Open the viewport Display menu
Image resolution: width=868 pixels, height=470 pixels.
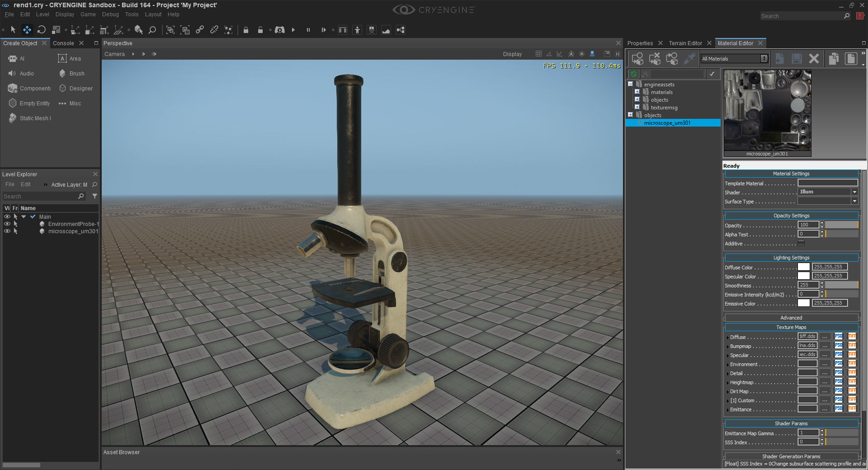pos(512,54)
